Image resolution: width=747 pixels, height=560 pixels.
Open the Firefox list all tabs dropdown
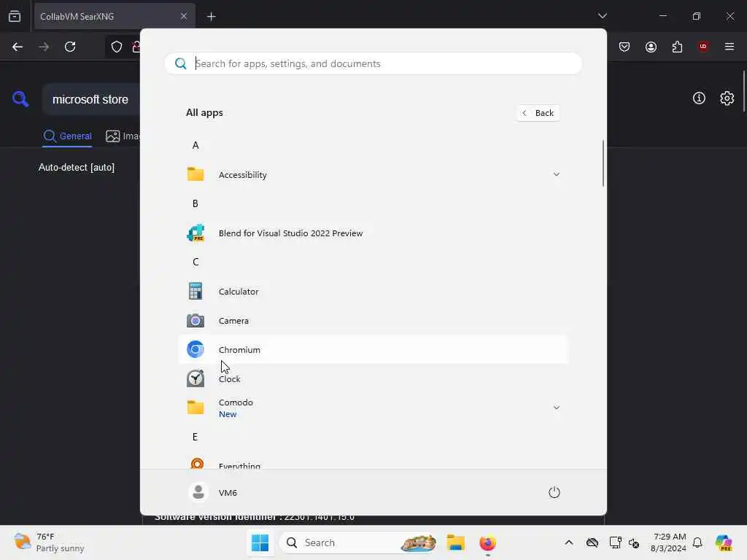[603, 16]
